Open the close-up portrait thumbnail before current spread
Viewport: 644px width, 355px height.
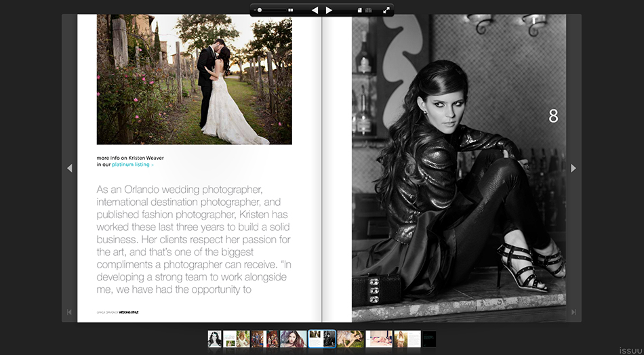(x=294, y=339)
